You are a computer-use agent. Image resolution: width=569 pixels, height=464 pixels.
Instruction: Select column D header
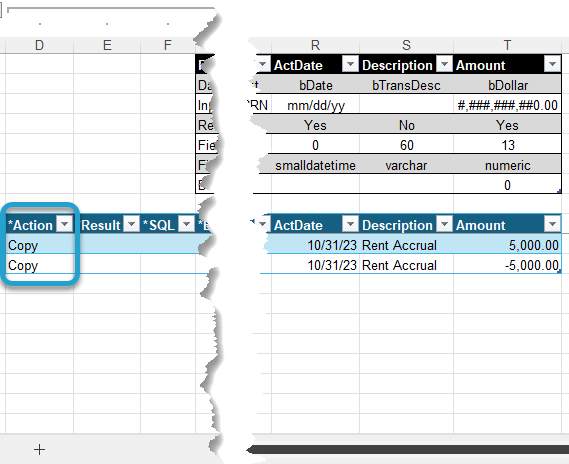pyautogui.click(x=39, y=45)
